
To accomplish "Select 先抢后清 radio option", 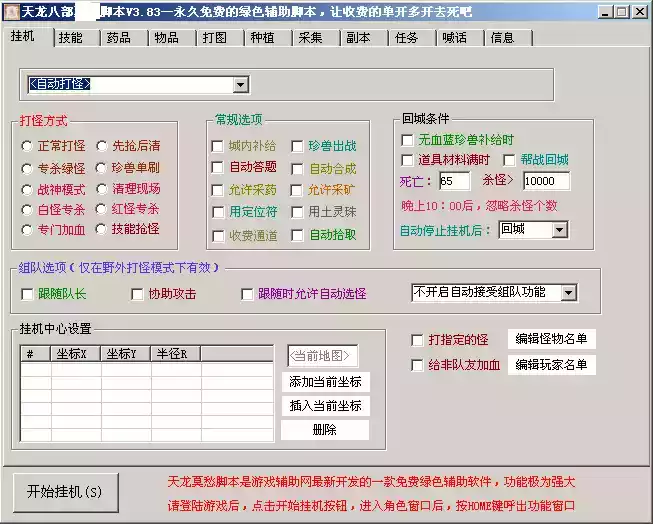I will point(102,146).
